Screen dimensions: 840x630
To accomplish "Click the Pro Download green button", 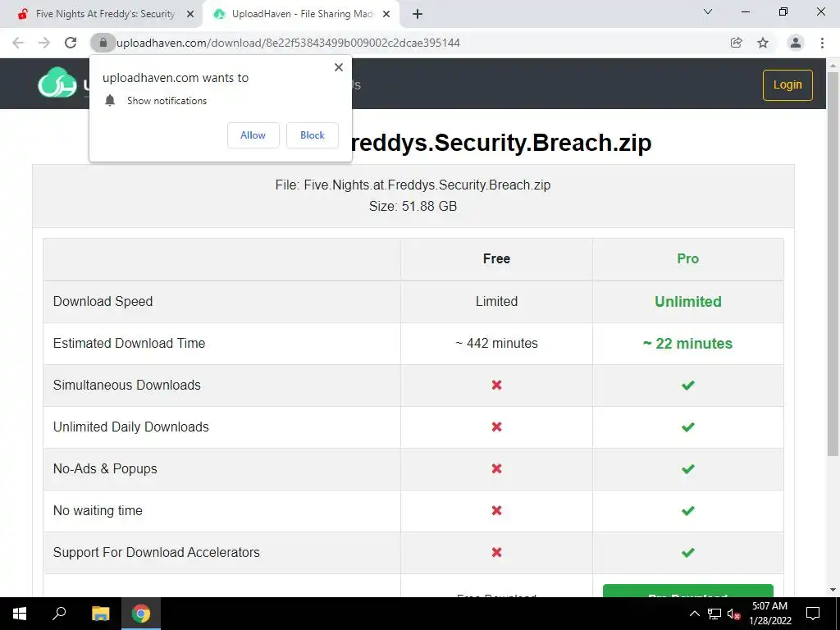I will click(x=688, y=591).
